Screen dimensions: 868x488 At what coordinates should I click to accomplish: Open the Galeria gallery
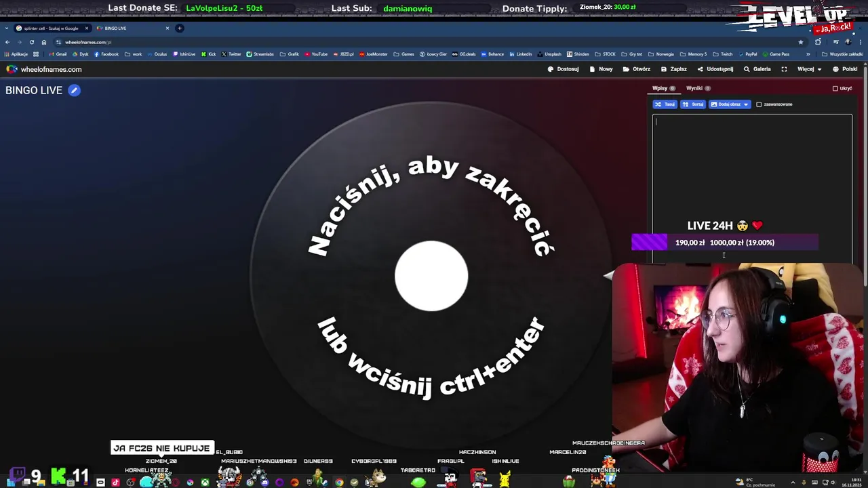coord(757,69)
